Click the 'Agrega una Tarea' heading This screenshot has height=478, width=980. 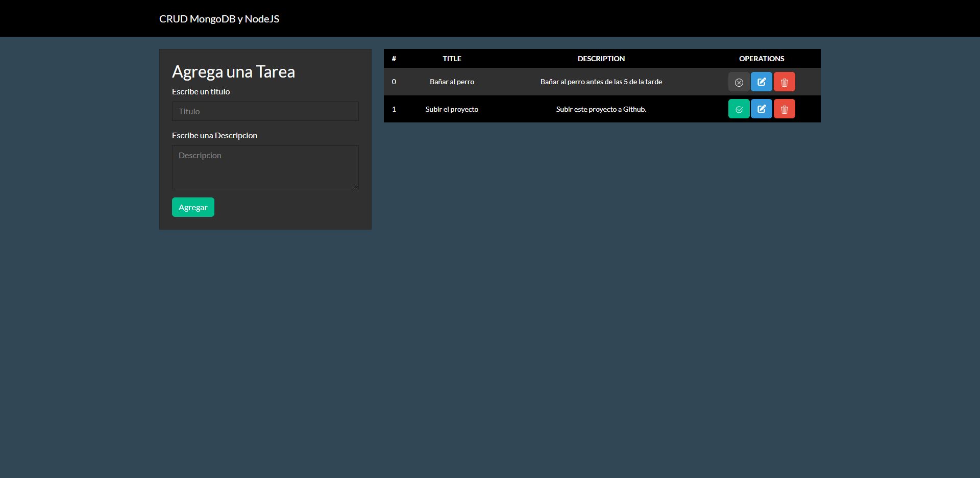pyautogui.click(x=233, y=72)
